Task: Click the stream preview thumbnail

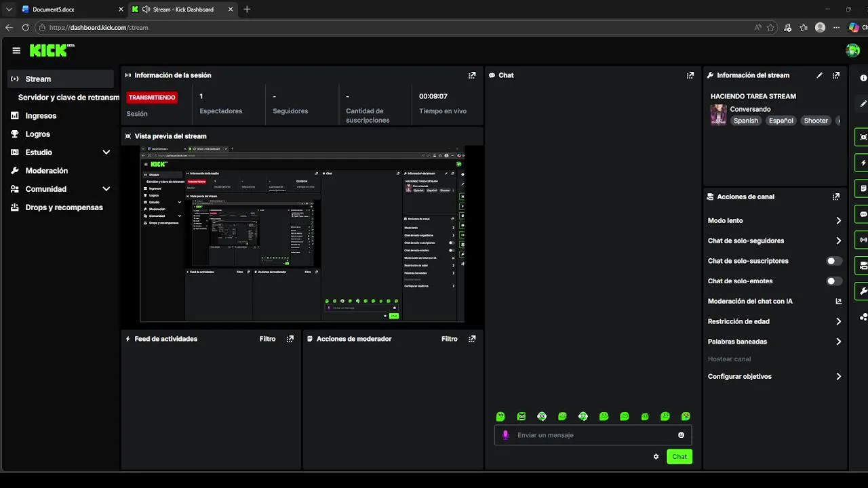Action: (x=302, y=234)
